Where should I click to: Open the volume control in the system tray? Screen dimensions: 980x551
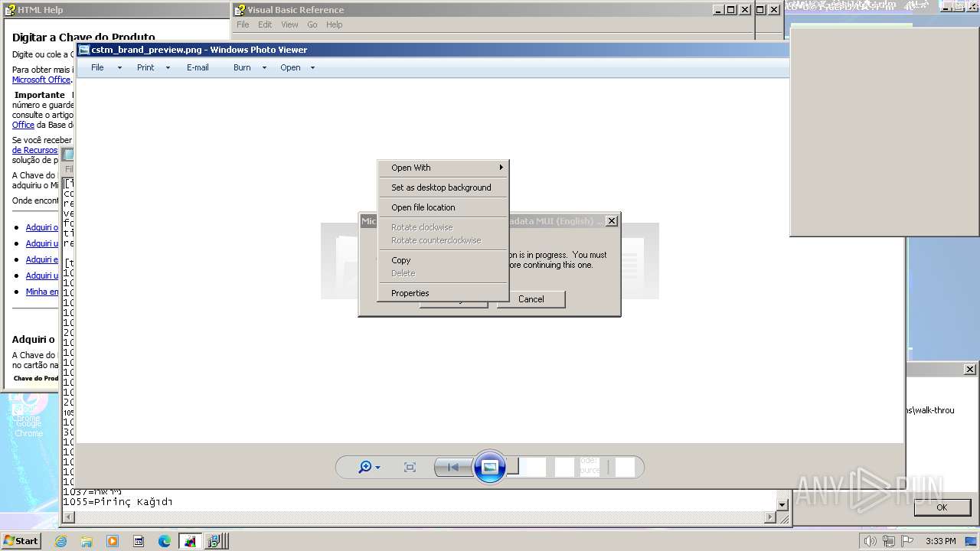870,541
